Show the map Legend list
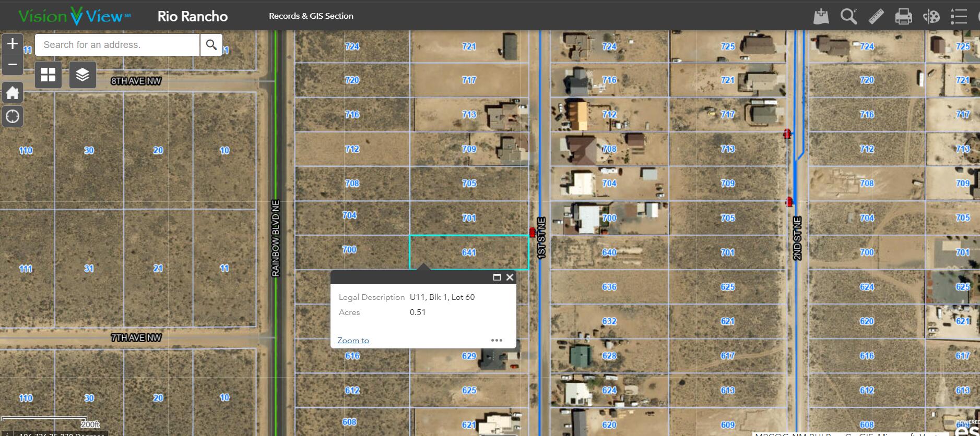This screenshot has width=980, height=436. (959, 16)
